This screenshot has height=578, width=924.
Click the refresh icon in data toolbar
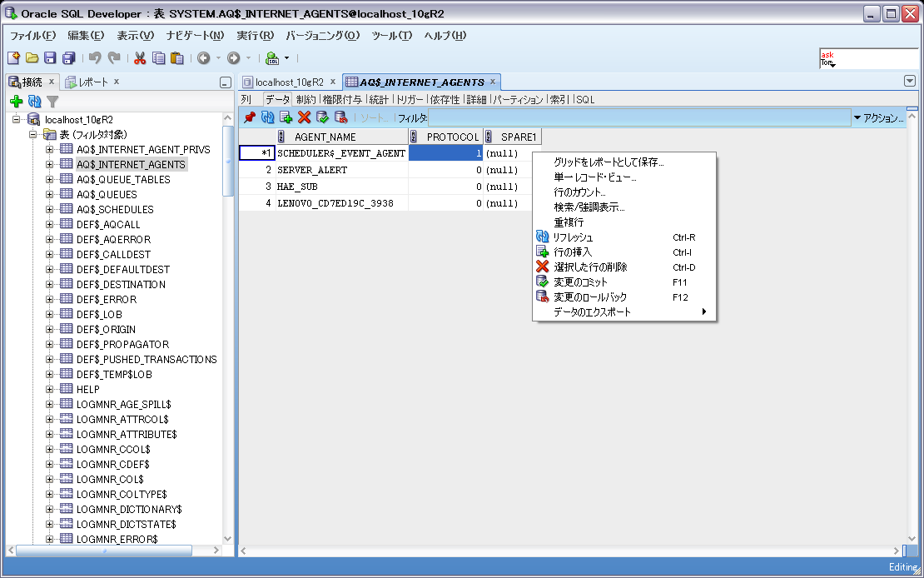[267, 117]
